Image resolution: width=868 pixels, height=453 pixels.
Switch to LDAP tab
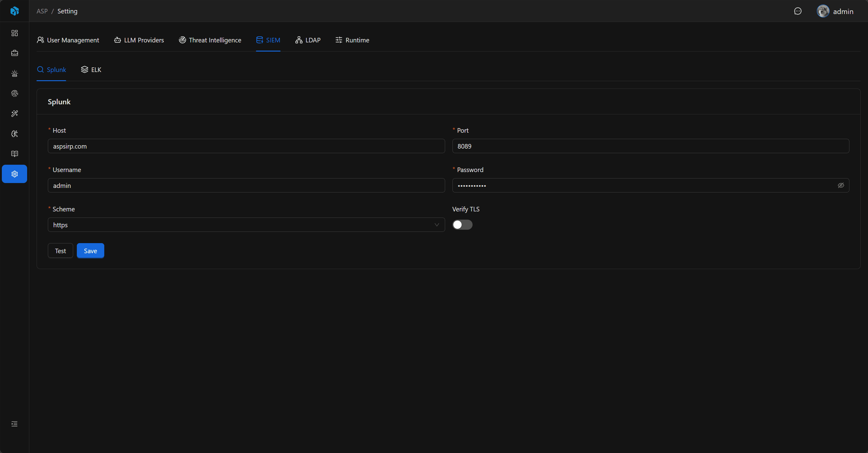(x=308, y=40)
